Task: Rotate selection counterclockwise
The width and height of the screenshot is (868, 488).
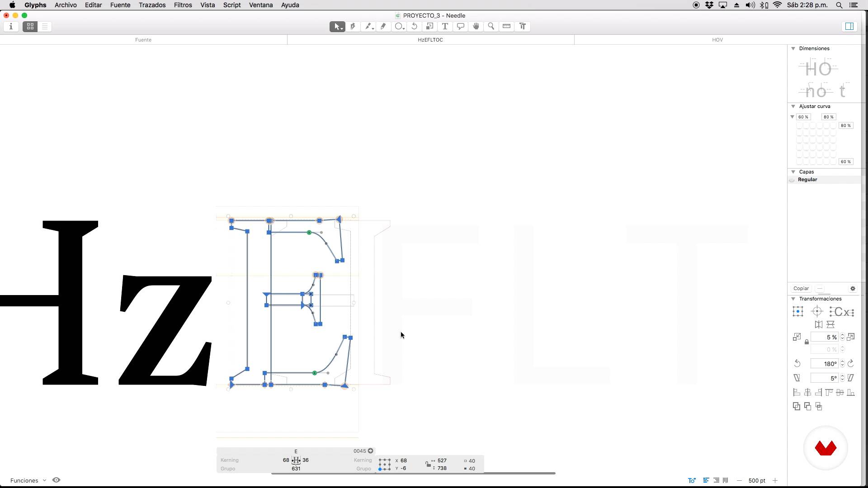Action: tap(797, 363)
